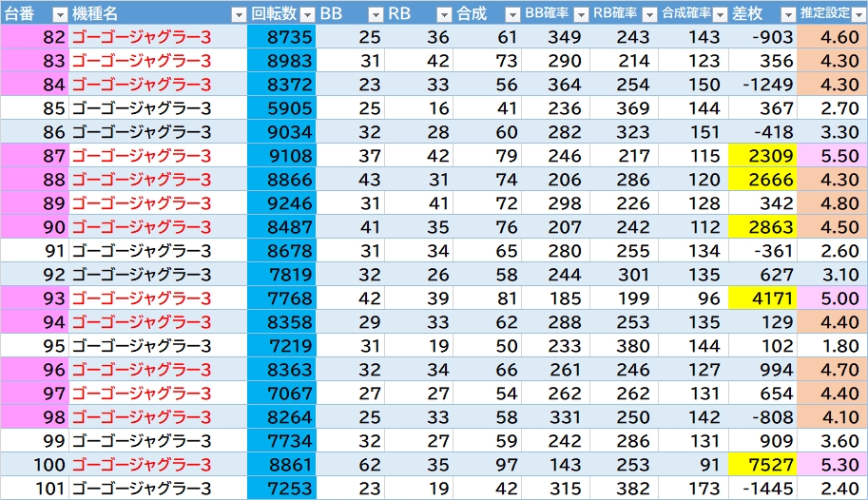
Task: Open the 回転数 column filter dropdown
Action: pos(307,15)
